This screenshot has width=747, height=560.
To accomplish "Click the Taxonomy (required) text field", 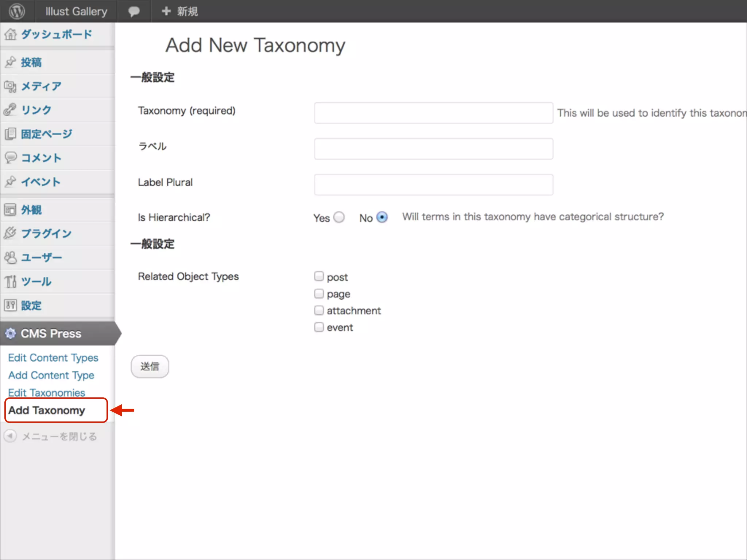I will point(433,113).
